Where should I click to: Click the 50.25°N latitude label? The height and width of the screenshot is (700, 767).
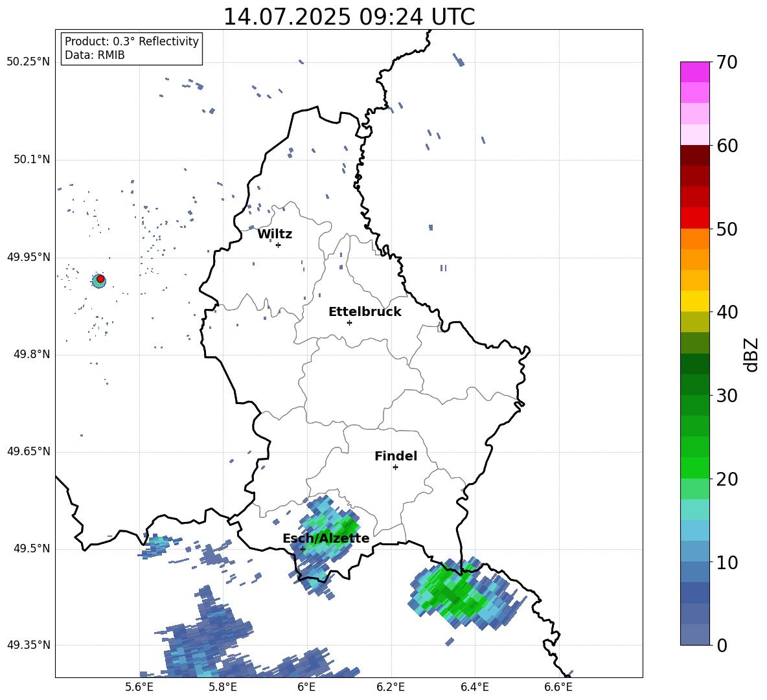click(29, 62)
